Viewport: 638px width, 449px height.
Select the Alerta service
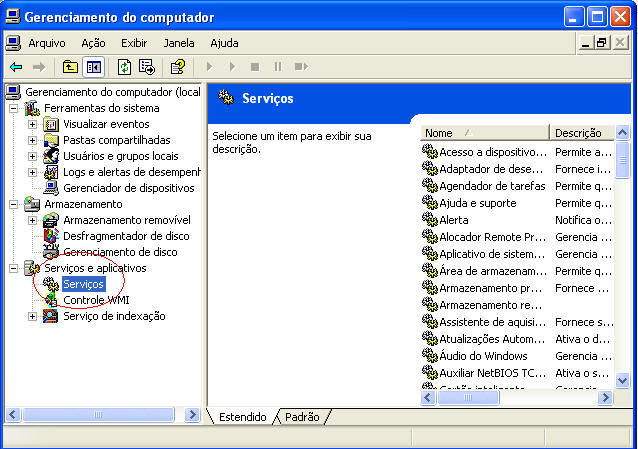[454, 220]
